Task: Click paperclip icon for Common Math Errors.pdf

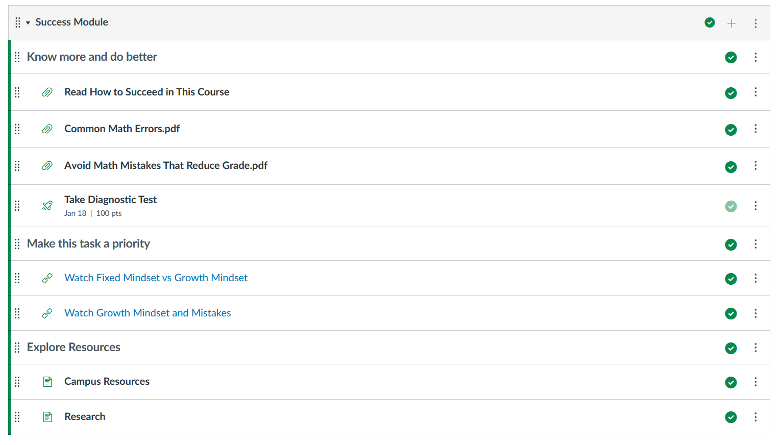Action: (x=47, y=129)
